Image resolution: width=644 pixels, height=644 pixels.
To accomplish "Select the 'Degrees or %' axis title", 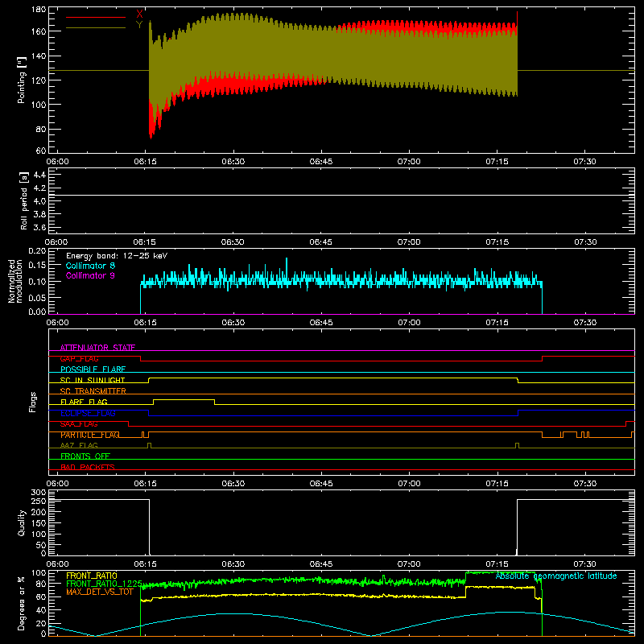I will [x=21, y=603].
